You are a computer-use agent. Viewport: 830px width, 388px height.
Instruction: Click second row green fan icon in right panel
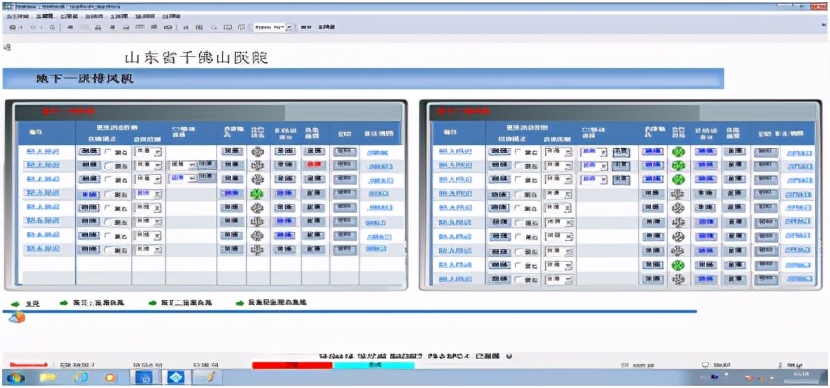pyautogui.click(x=678, y=166)
